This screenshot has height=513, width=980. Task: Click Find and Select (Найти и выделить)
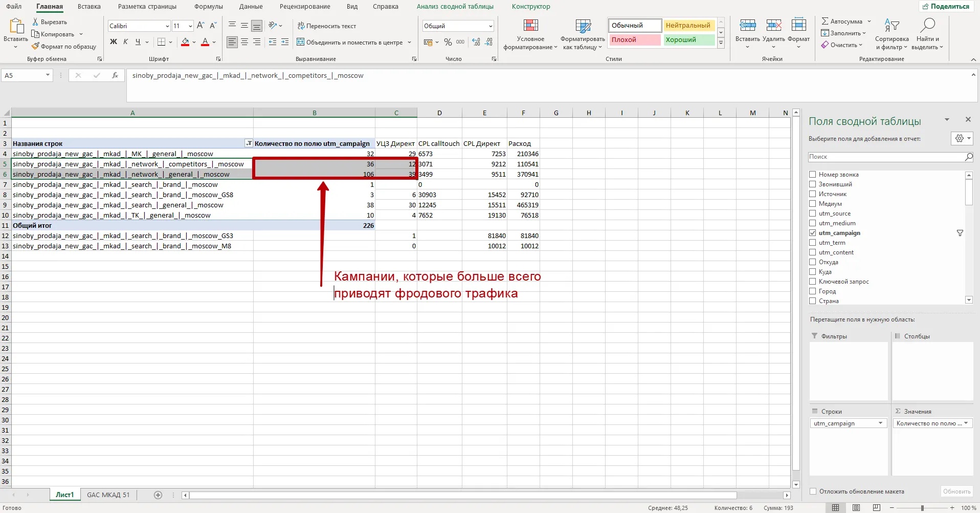tap(927, 35)
